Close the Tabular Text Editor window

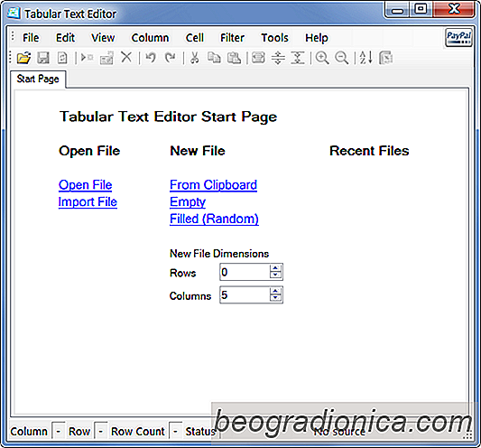[x=453, y=9]
